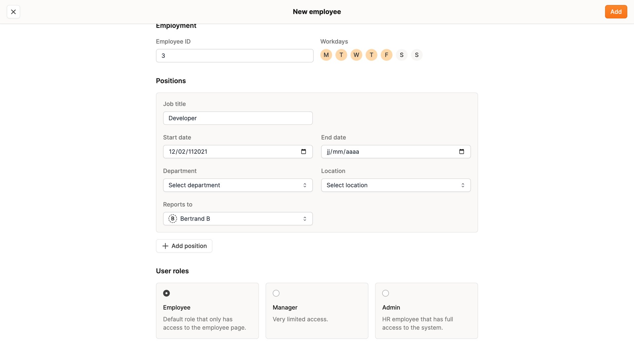Disable the Friday workday
The width and height of the screenshot is (634, 364).
point(386,55)
